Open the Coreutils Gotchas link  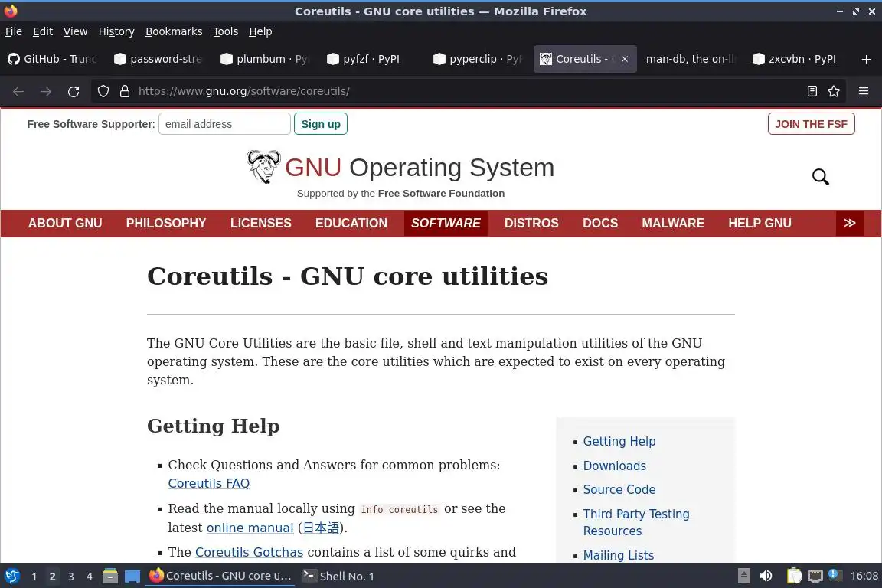pos(249,553)
